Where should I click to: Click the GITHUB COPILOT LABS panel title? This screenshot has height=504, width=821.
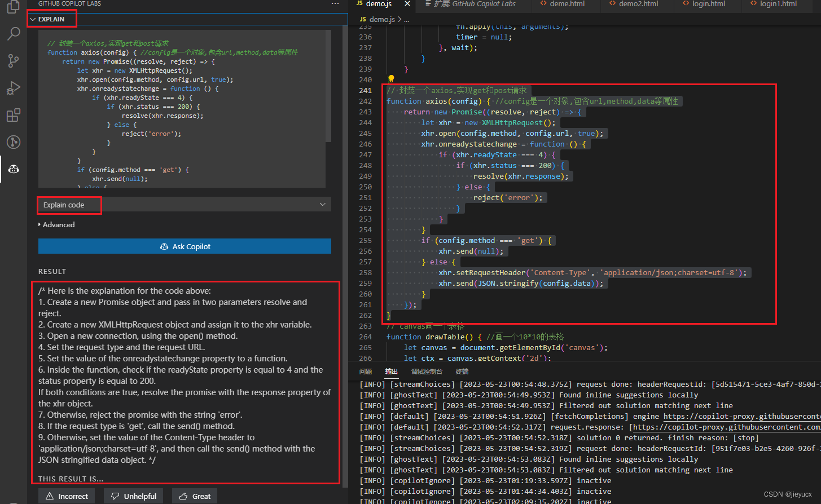click(69, 3)
